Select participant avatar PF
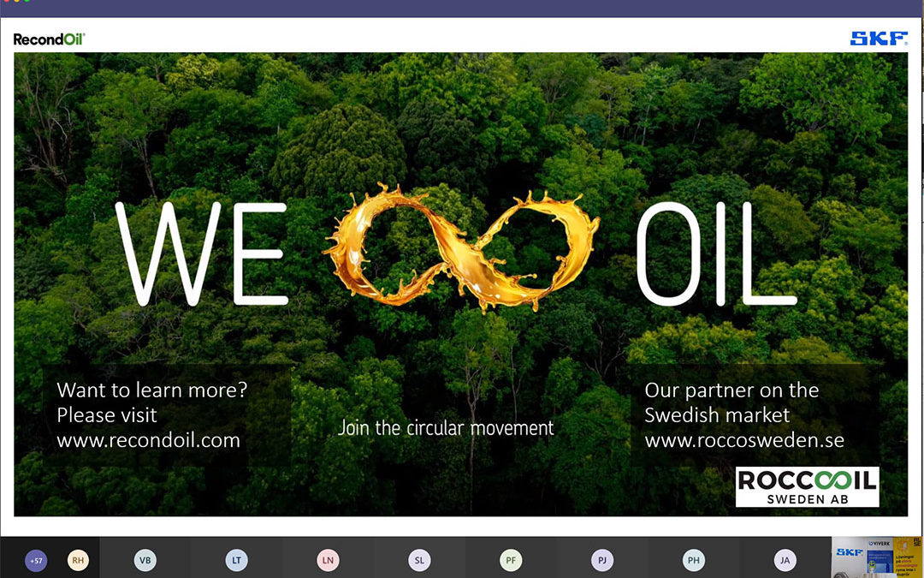The height and width of the screenshot is (578, 924). [x=510, y=560]
